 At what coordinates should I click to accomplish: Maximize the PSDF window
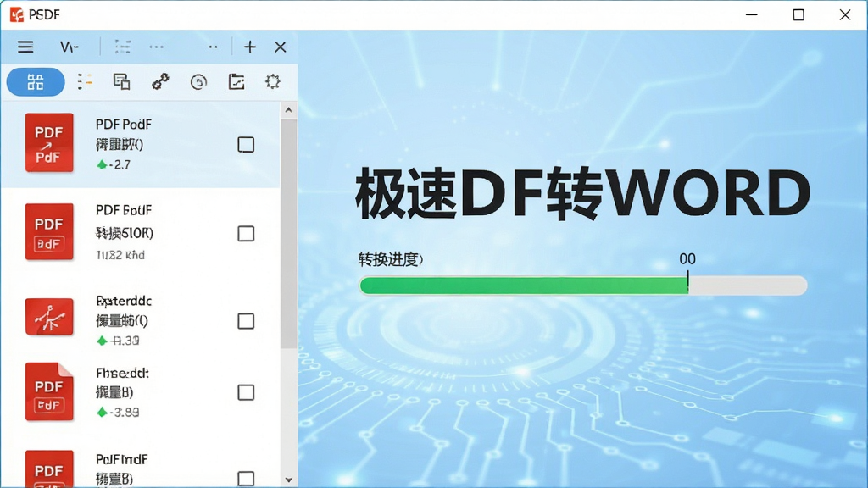pos(798,15)
